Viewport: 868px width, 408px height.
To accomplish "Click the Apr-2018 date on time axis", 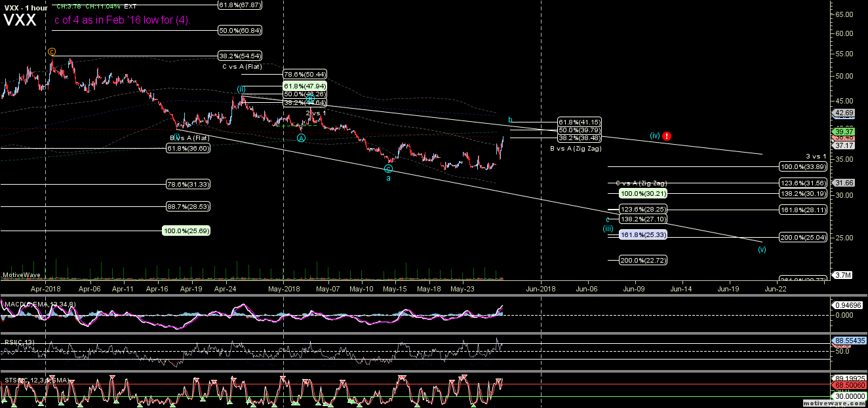I will (x=45, y=287).
